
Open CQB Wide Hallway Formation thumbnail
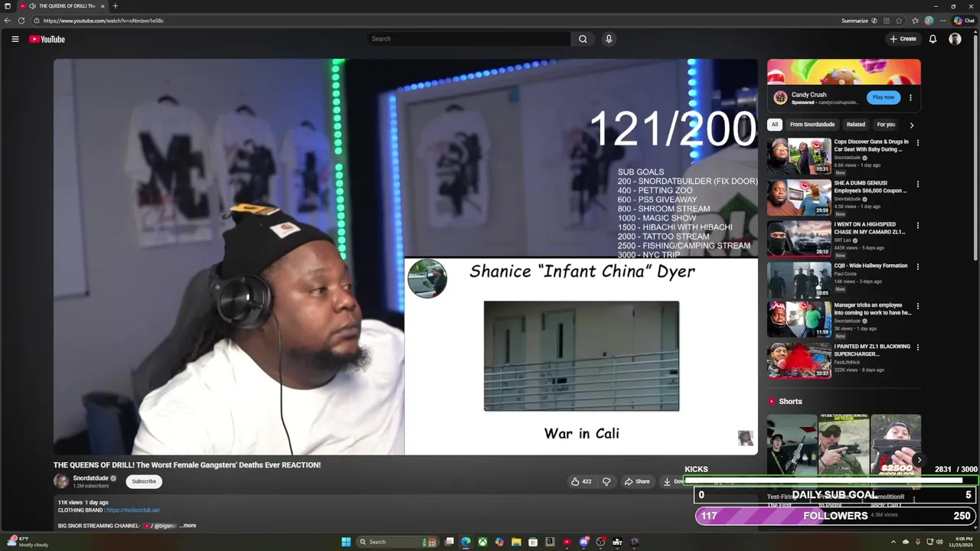point(799,279)
